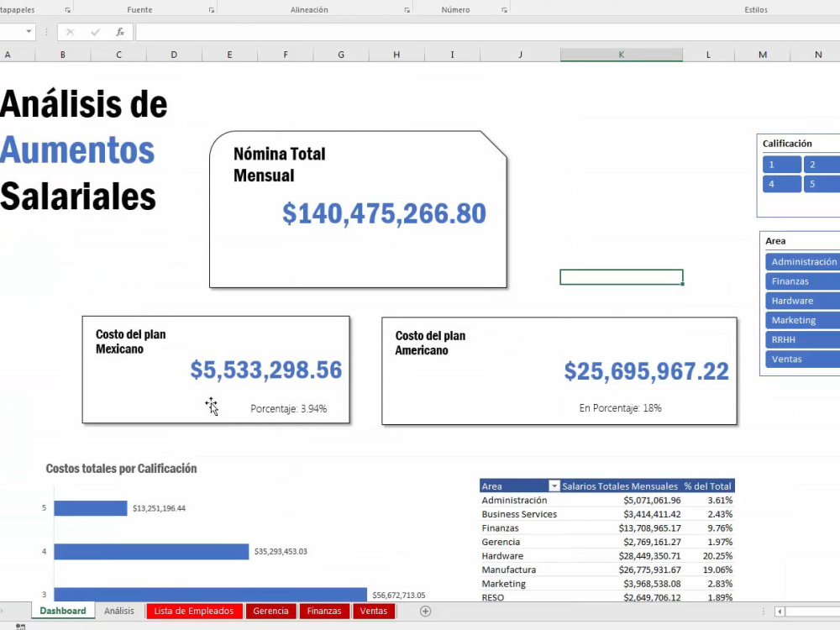This screenshot has width=840, height=630.
Task: Click the cancel entry X icon
Action: (x=70, y=32)
